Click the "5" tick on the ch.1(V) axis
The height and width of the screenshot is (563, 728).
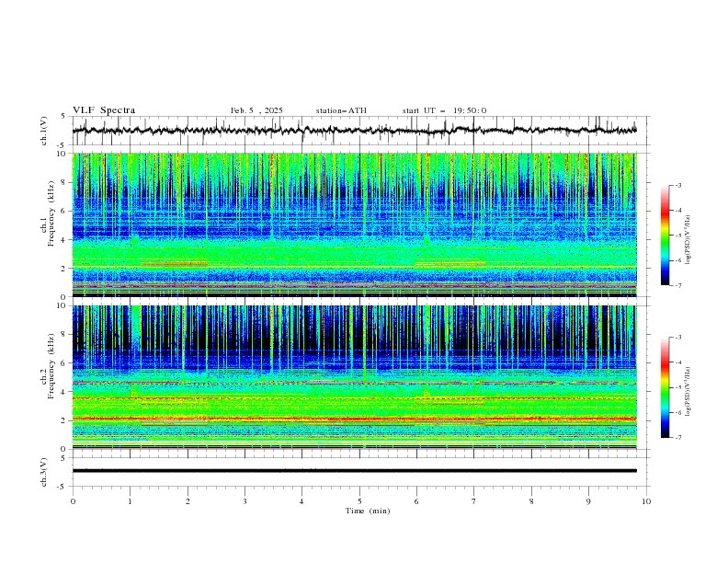click(x=63, y=117)
